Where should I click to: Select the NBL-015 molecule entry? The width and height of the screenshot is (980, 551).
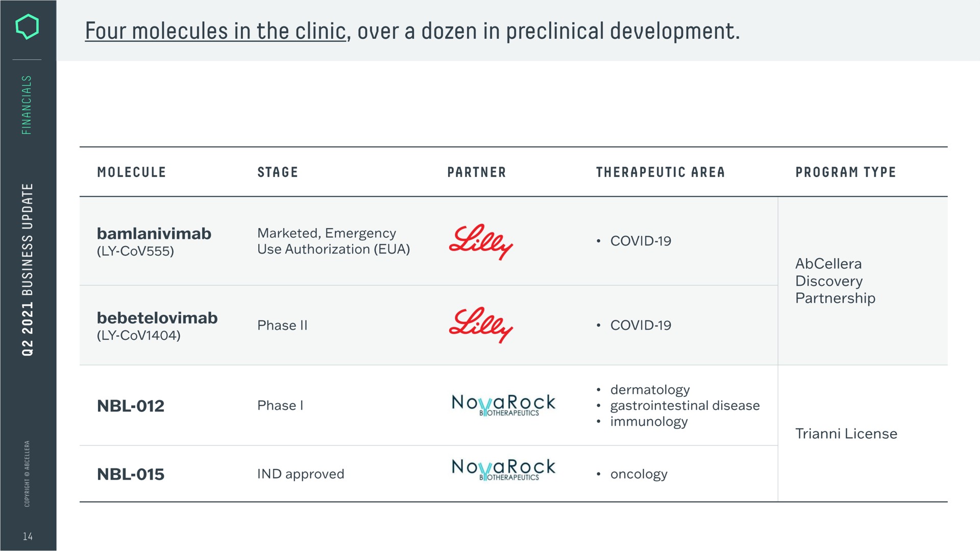(131, 474)
